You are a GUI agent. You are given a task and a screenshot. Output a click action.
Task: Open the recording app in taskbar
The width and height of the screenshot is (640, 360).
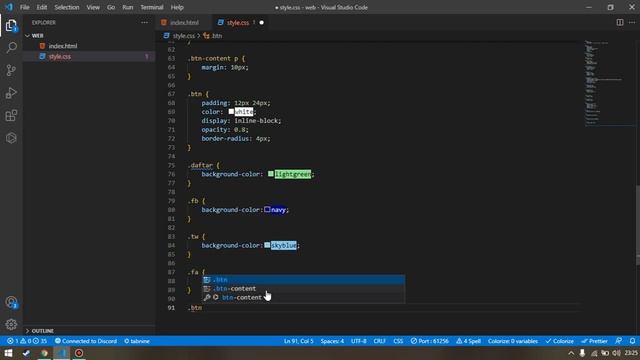point(79,353)
